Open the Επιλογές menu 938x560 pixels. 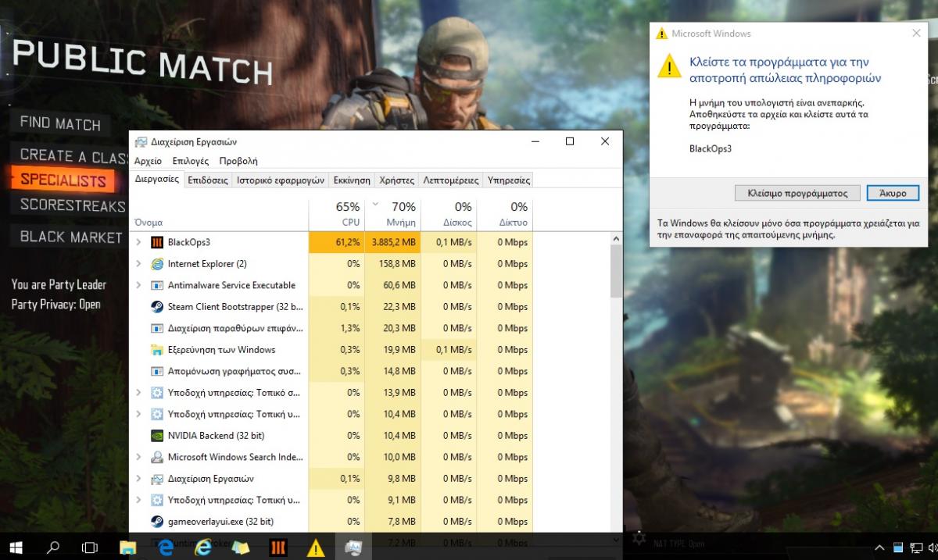click(191, 161)
